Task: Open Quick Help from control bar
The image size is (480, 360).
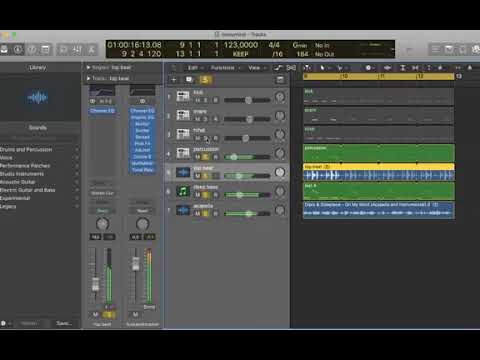Action: (32, 50)
